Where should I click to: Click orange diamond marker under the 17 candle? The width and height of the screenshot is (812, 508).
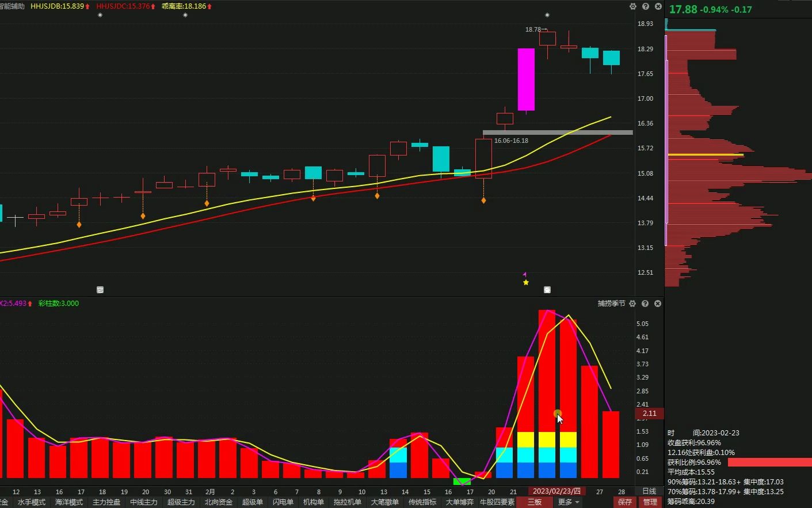tap(79, 225)
